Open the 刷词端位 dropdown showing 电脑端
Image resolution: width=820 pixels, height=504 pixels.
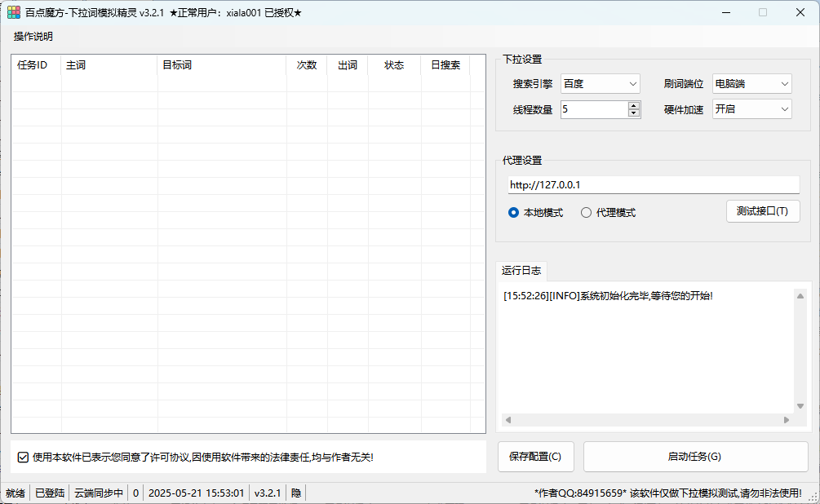click(785, 82)
